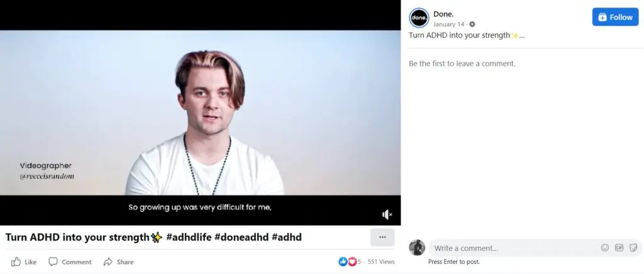644x274 pixels.
Task: Click the January 14 post date
Action: (448, 25)
